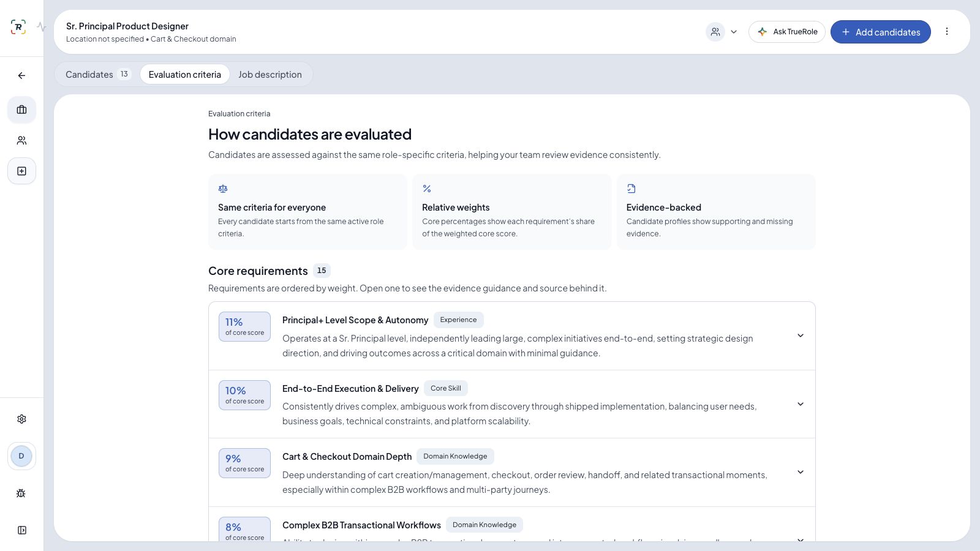Click the Core Skill tag
Screen dimensions: 980x551
446,388
